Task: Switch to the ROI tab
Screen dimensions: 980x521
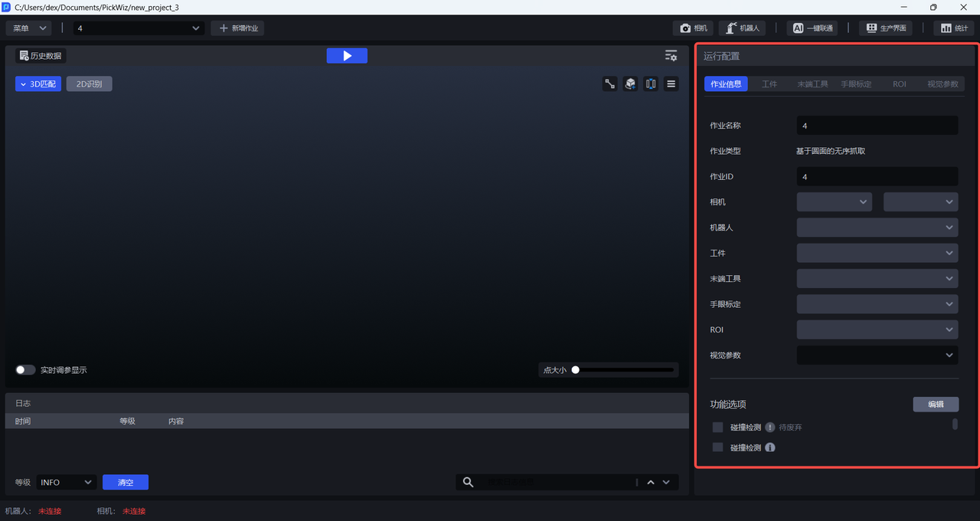Action: (899, 84)
